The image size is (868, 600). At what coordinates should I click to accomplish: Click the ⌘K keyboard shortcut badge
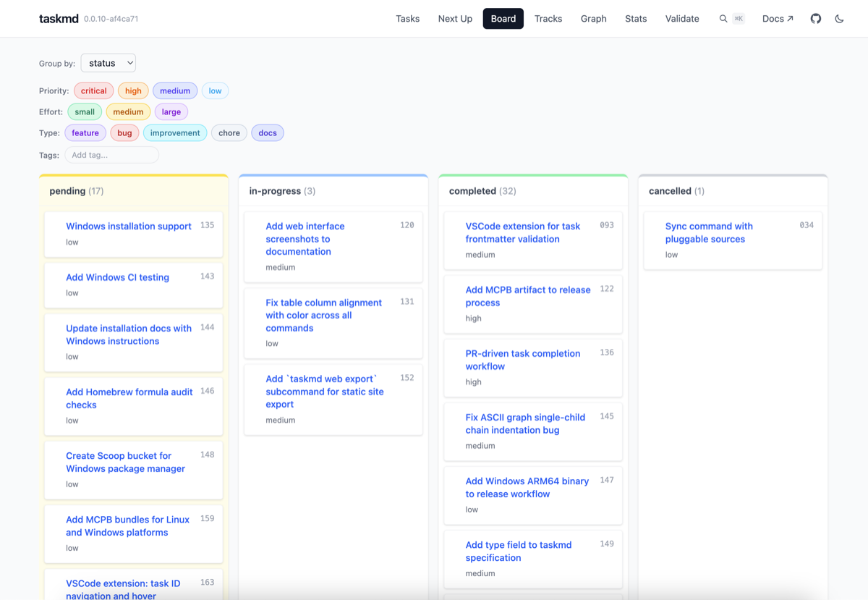click(739, 18)
